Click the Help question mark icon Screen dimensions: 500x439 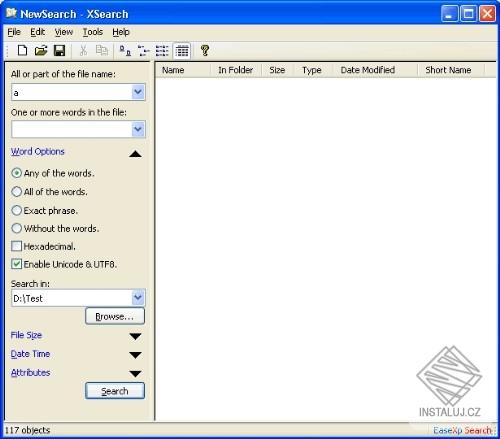205,51
